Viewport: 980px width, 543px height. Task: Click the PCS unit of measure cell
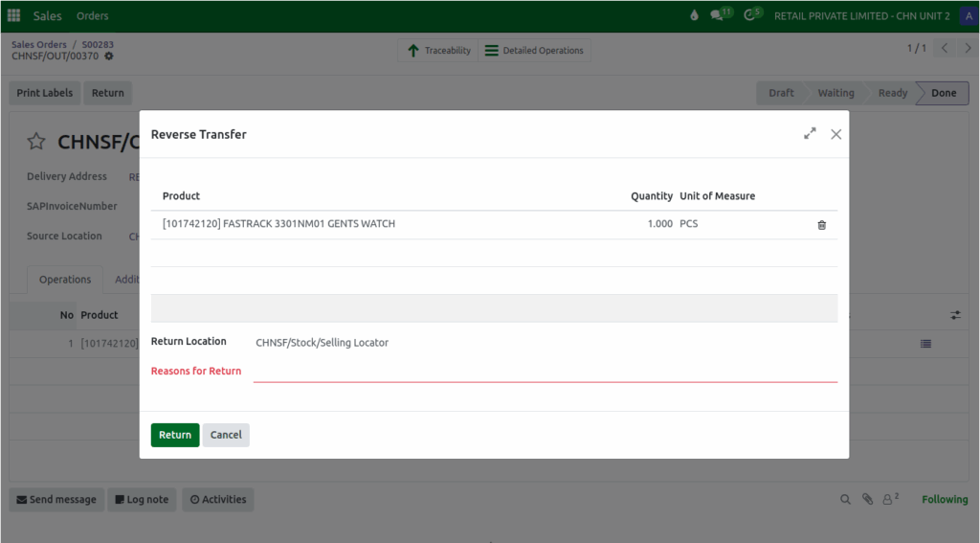coord(689,223)
